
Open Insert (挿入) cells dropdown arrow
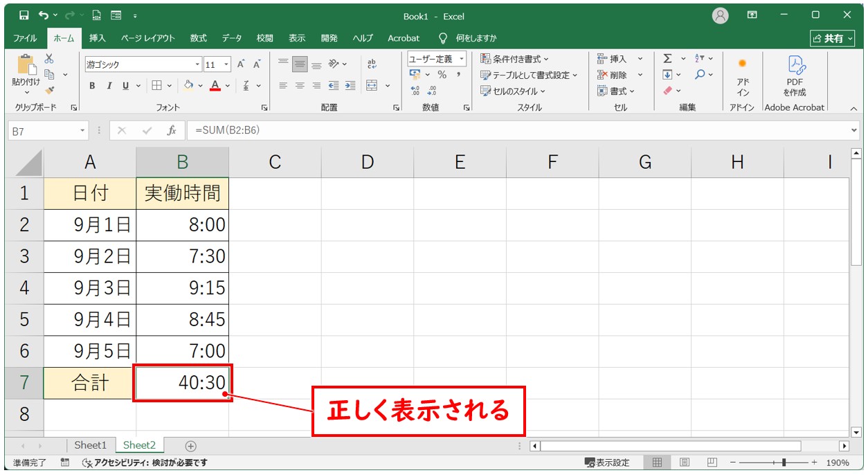coord(640,59)
